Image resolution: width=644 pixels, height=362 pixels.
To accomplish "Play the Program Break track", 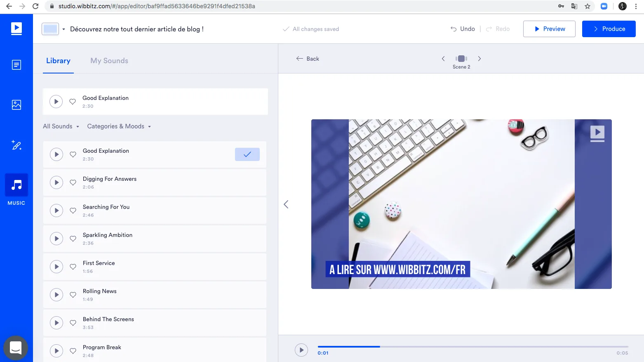I will pos(56,351).
